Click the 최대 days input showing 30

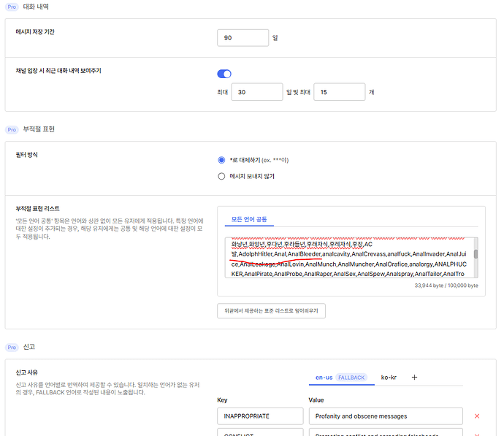(257, 92)
